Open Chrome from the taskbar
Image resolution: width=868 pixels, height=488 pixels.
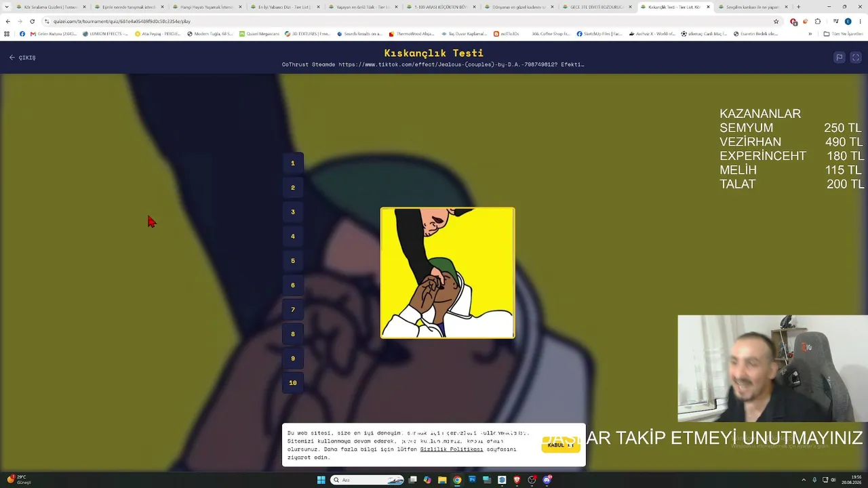click(457, 480)
